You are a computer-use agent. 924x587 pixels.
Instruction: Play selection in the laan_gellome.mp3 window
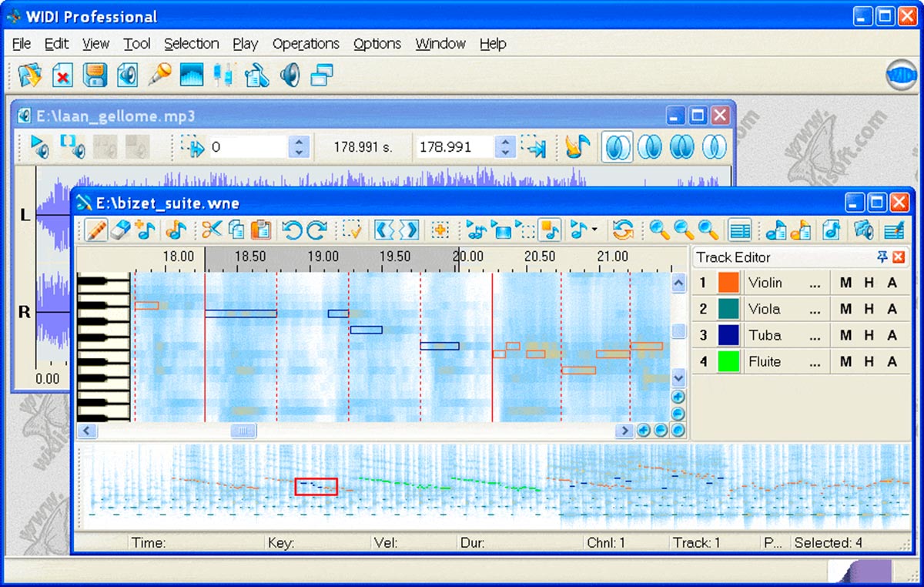(72, 146)
